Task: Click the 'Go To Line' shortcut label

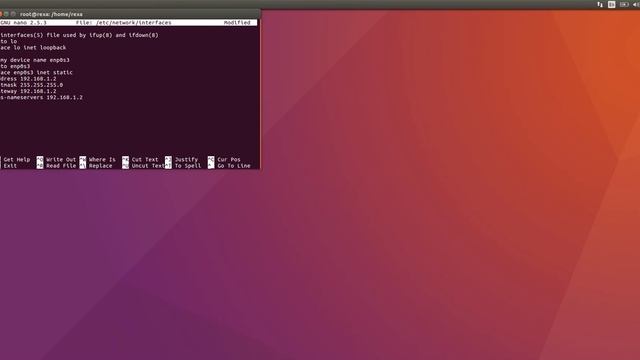Action: (234, 166)
